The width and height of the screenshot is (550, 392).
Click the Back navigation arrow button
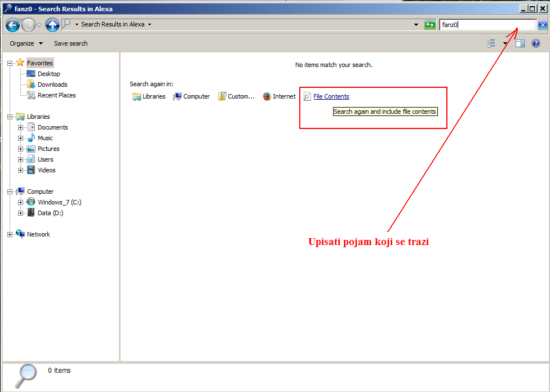pyautogui.click(x=12, y=25)
